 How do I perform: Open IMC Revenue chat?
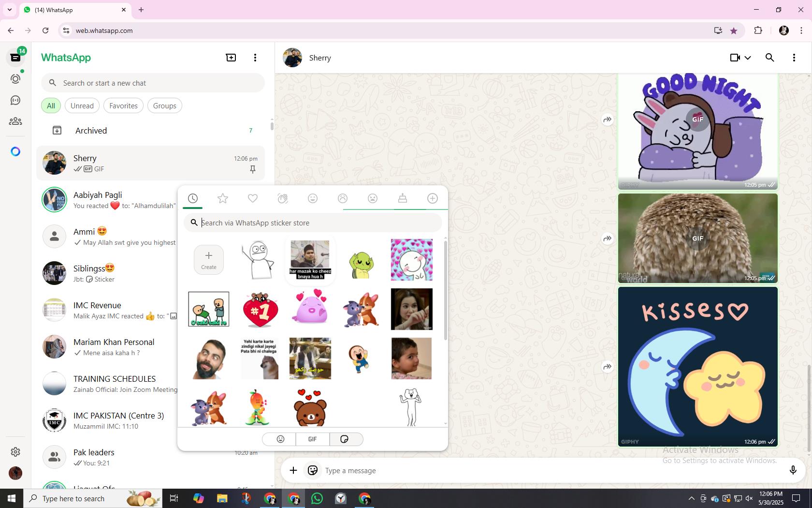[x=107, y=310]
